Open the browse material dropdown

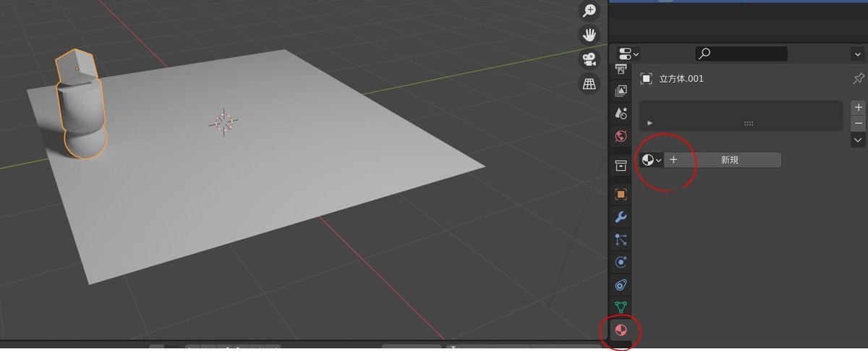pyautogui.click(x=652, y=160)
